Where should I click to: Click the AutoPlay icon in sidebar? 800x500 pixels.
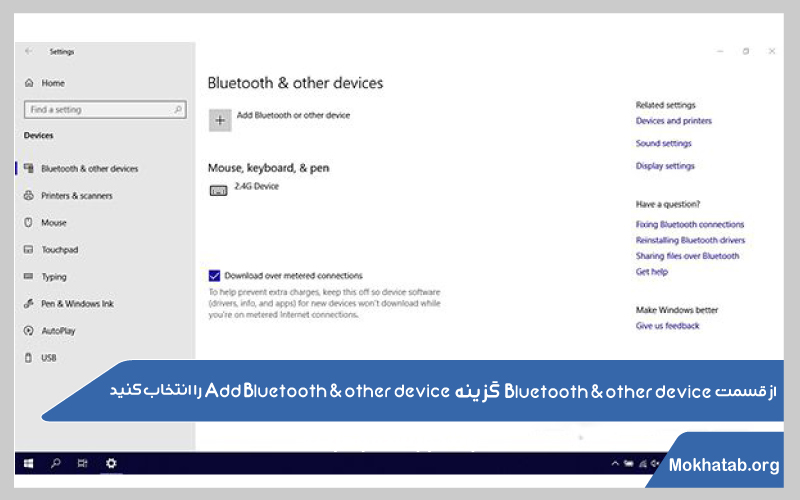pyautogui.click(x=29, y=331)
